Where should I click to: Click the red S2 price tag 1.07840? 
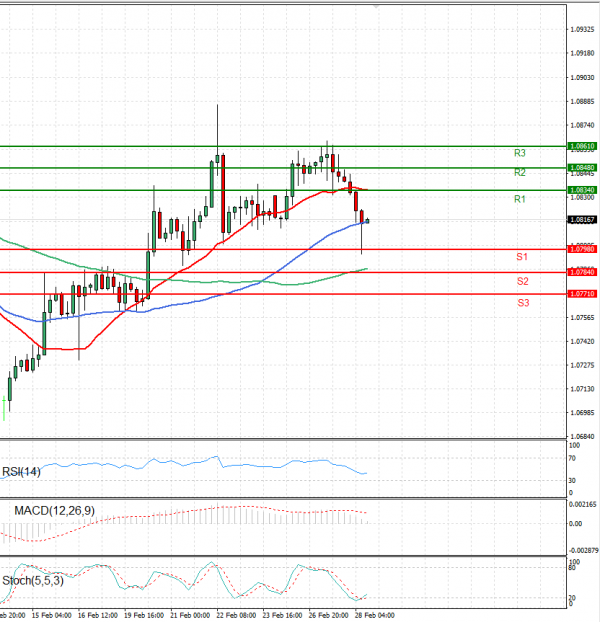pos(582,272)
